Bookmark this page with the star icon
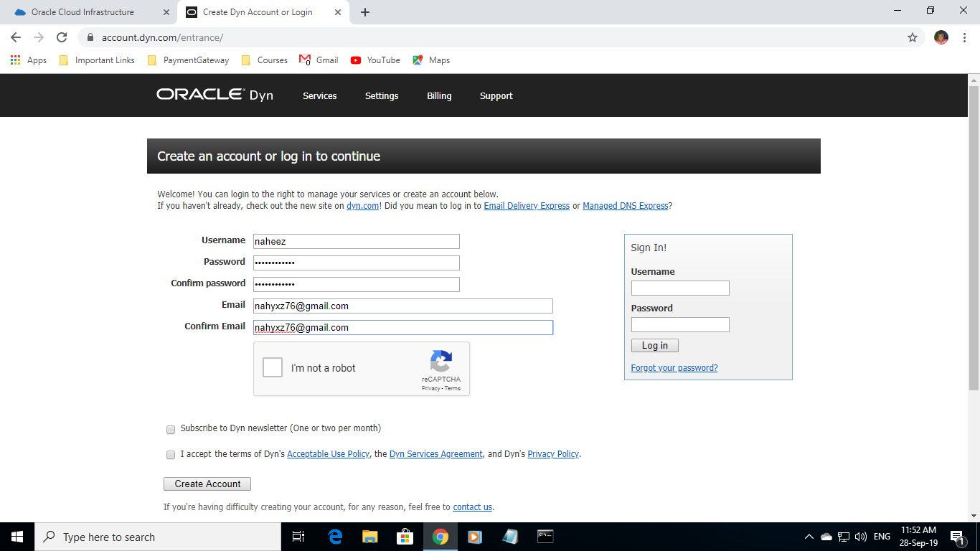This screenshot has width=980, height=551. pyautogui.click(x=913, y=37)
